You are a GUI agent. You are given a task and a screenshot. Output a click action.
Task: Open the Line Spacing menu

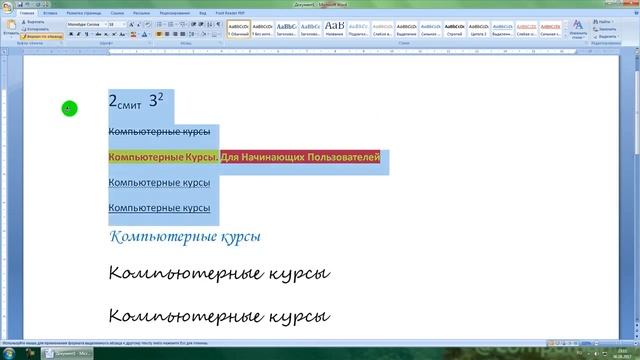[192, 35]
